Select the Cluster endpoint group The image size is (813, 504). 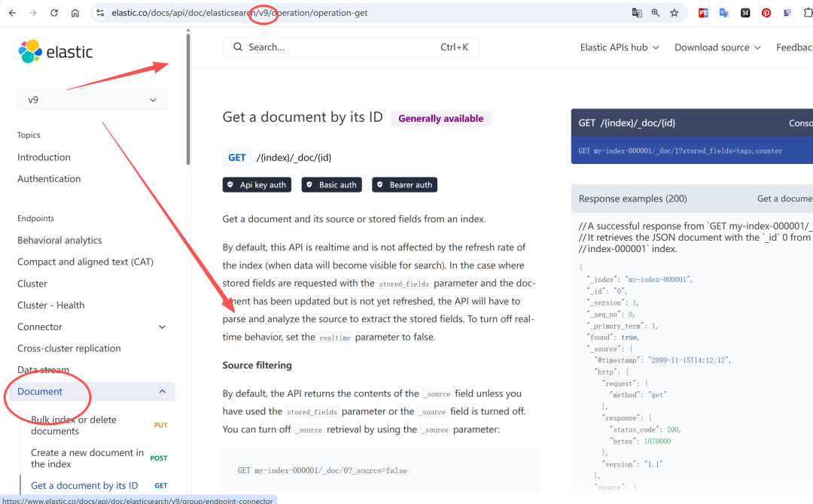coord(32,284)
